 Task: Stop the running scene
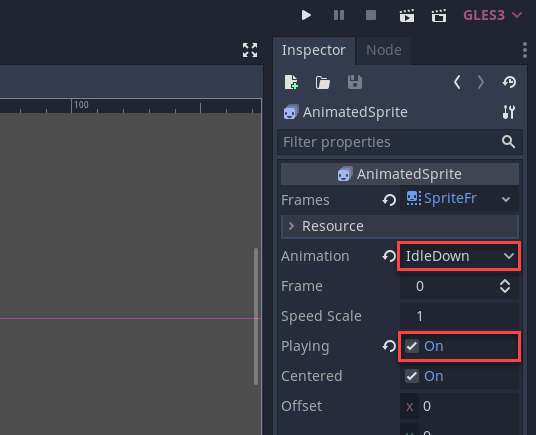click(x=371, y=15)
